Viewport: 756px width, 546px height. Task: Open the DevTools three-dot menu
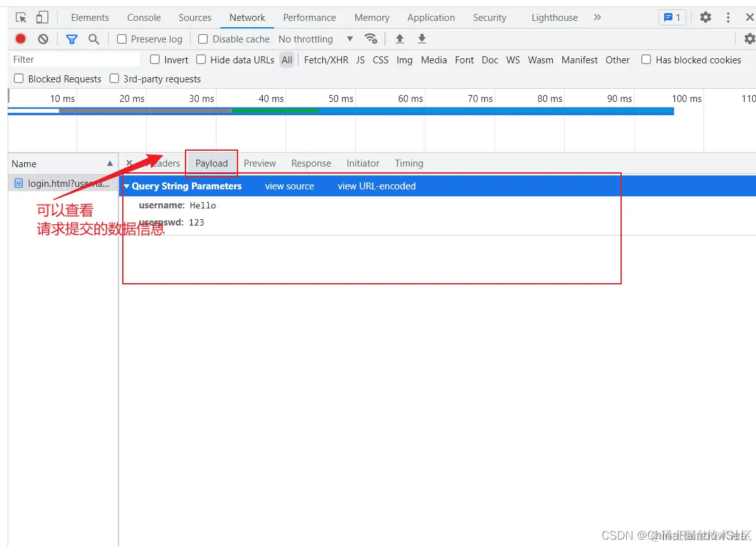[x=728, y=17]
